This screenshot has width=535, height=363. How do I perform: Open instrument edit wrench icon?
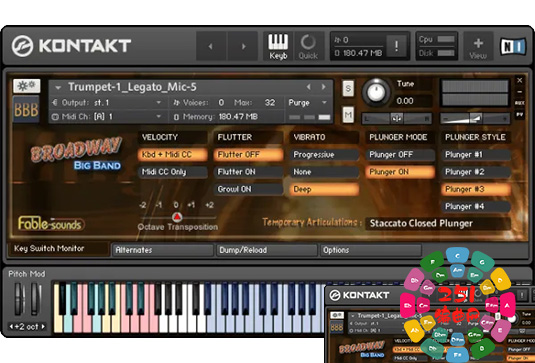click(26, 86)
